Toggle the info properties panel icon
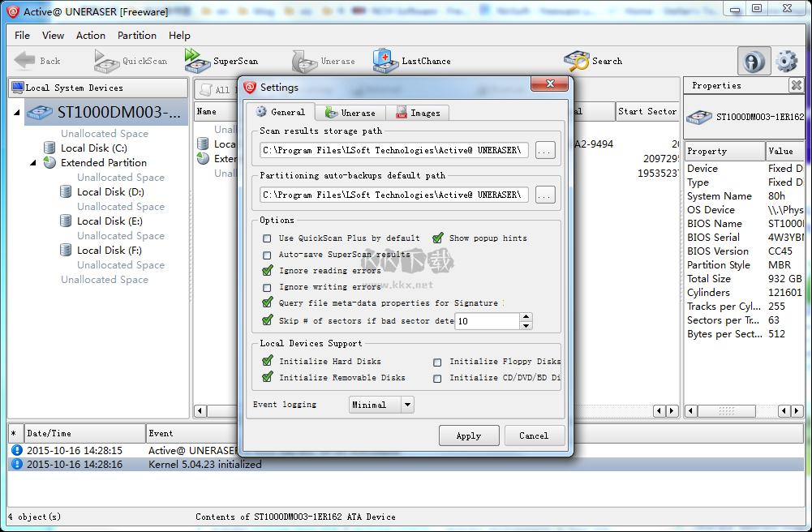This screenshot has height=532, width=812. (754, 62)
